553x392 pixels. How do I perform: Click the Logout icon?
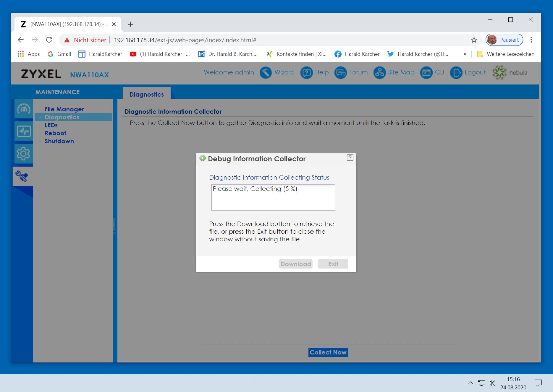(x=456, y=73)
